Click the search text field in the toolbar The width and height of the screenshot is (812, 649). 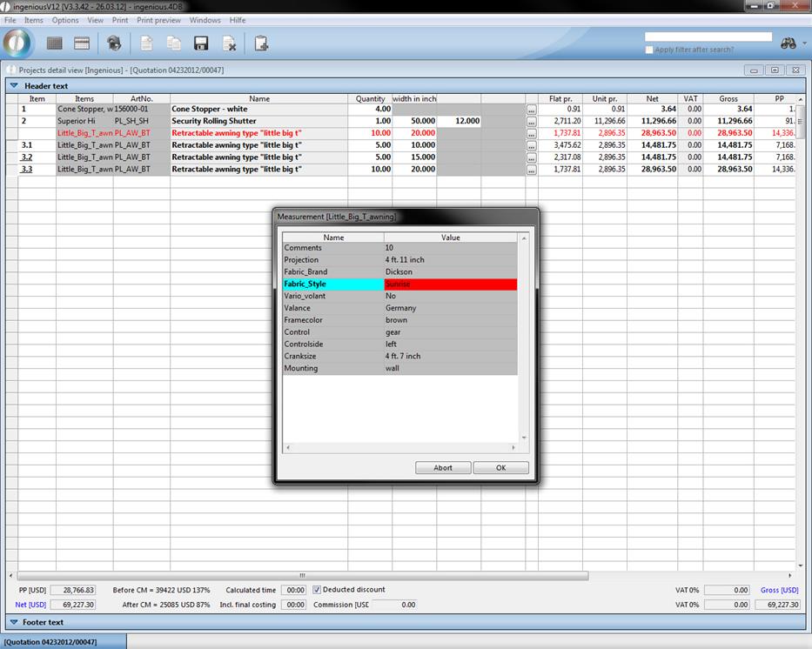click(x=708, y=37)
